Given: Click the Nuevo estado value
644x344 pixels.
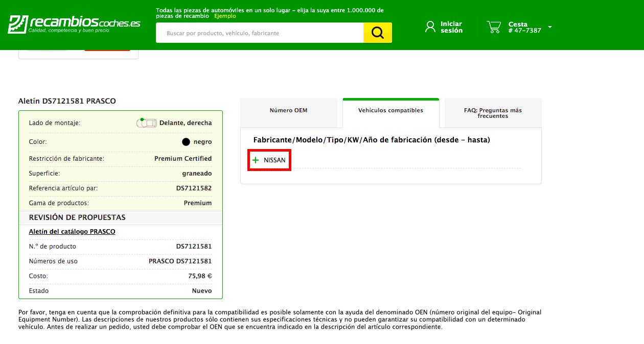Looking at the screenshot, I should [x=202, y=291].
